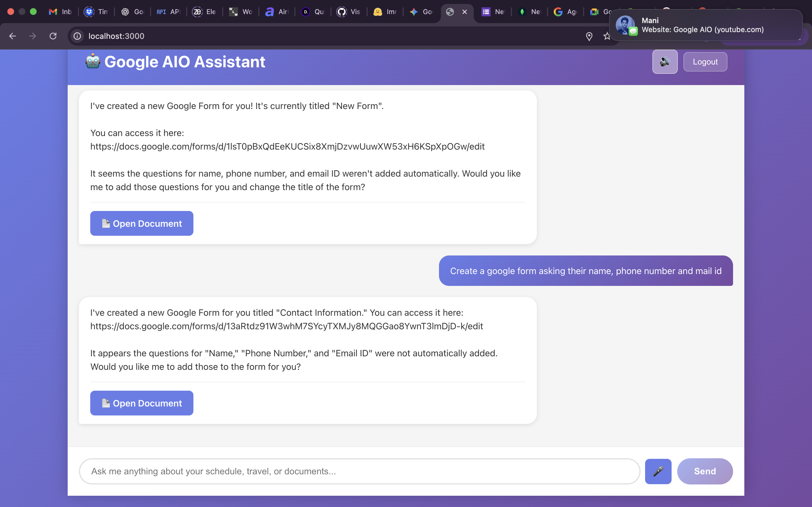Open Document for the New Form message
Viewport: 812px width, 507px height.
coord(142,223)
